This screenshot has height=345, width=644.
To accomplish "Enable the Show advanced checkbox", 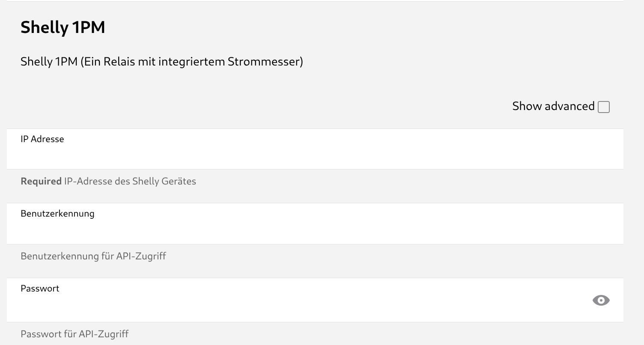I will (x=603, y=107).
